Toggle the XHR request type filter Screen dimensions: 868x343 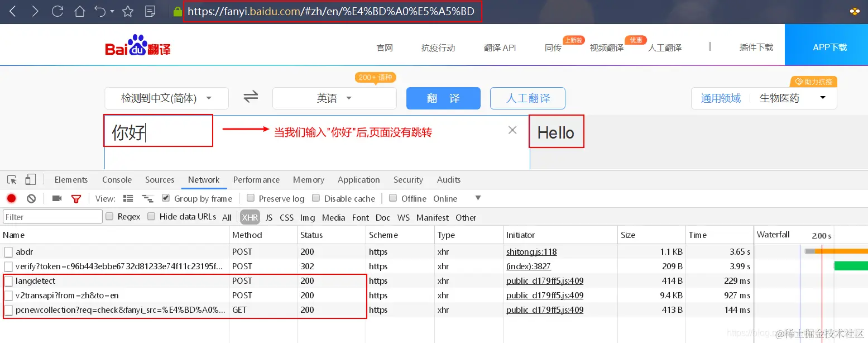[x=250, y=217]
